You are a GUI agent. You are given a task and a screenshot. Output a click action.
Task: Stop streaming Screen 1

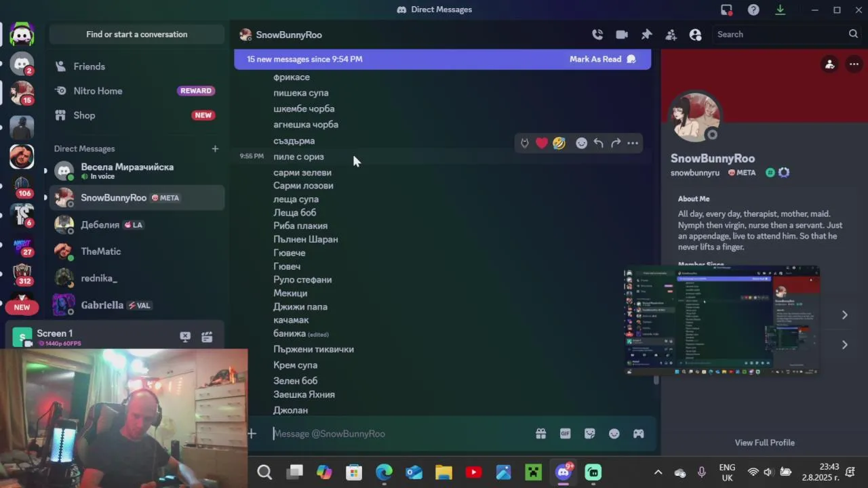coord(184,337)
